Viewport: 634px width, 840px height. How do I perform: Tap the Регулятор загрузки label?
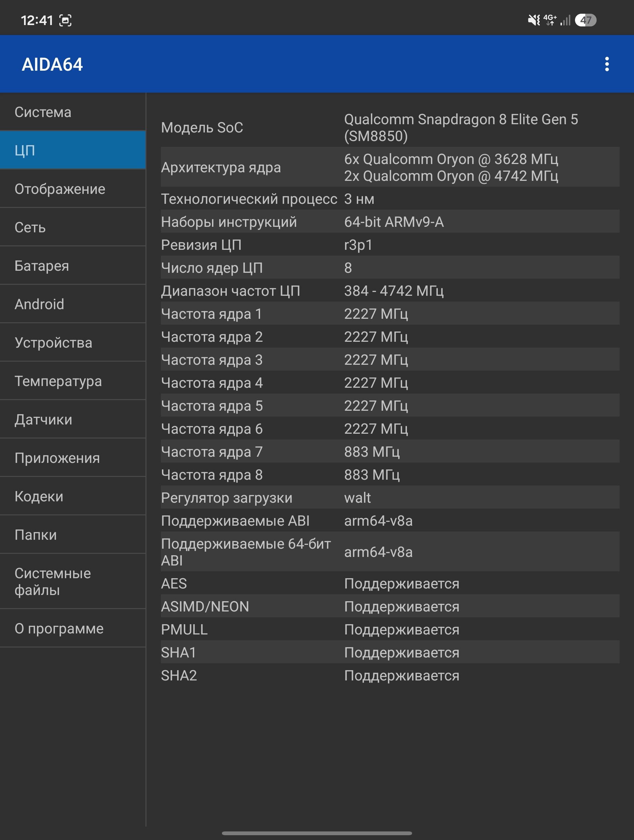click(x=227, y=498)
